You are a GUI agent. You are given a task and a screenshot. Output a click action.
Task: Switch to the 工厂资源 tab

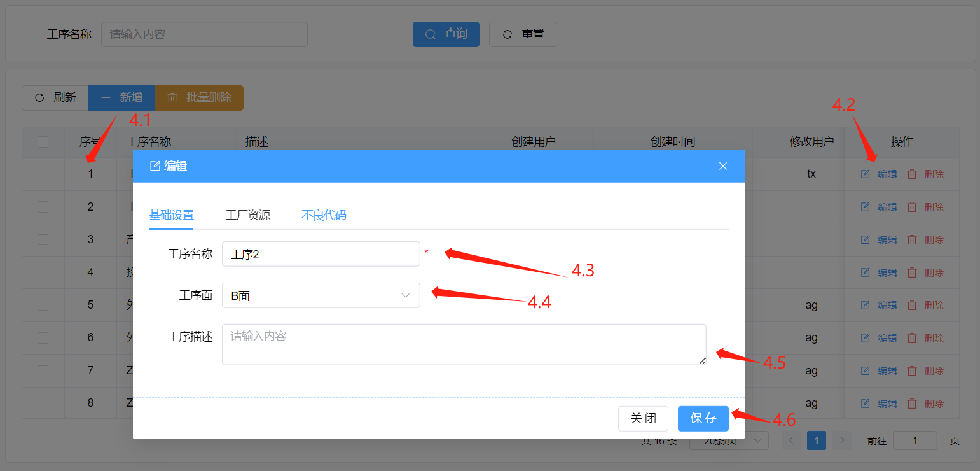coord(247,215)
